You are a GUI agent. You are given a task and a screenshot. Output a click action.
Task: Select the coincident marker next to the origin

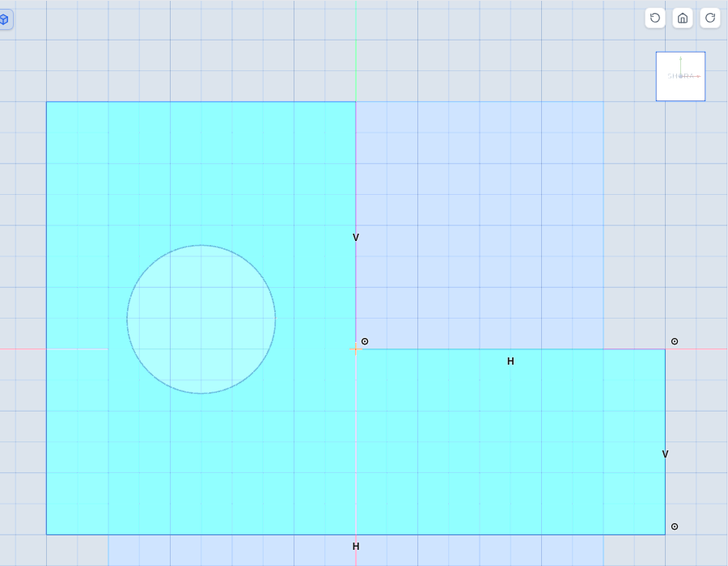click(365, 341)
